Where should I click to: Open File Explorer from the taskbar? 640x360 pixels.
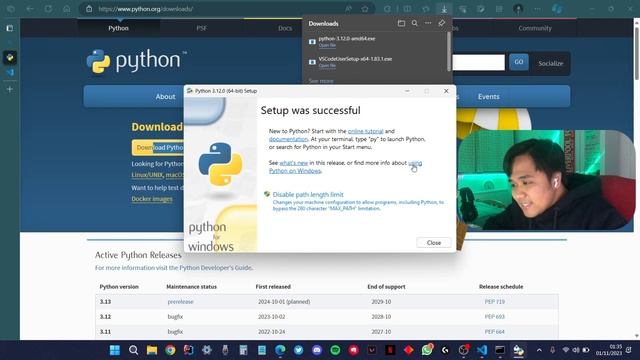tap(152, 350)
